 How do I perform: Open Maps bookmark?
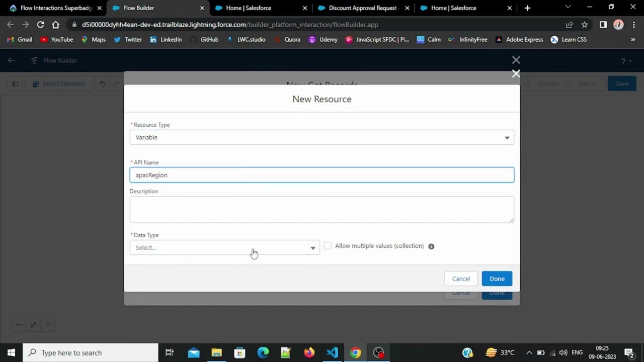click(93, 40)
